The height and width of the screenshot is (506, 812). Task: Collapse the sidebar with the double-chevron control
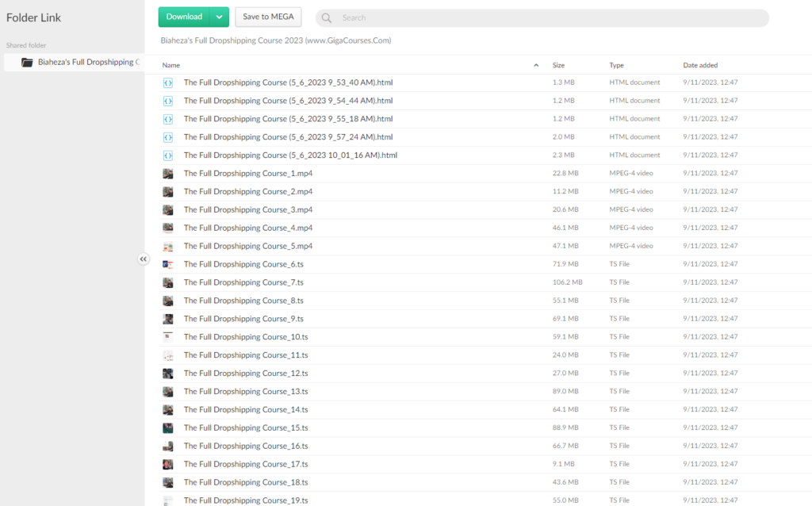pos(144,259)
